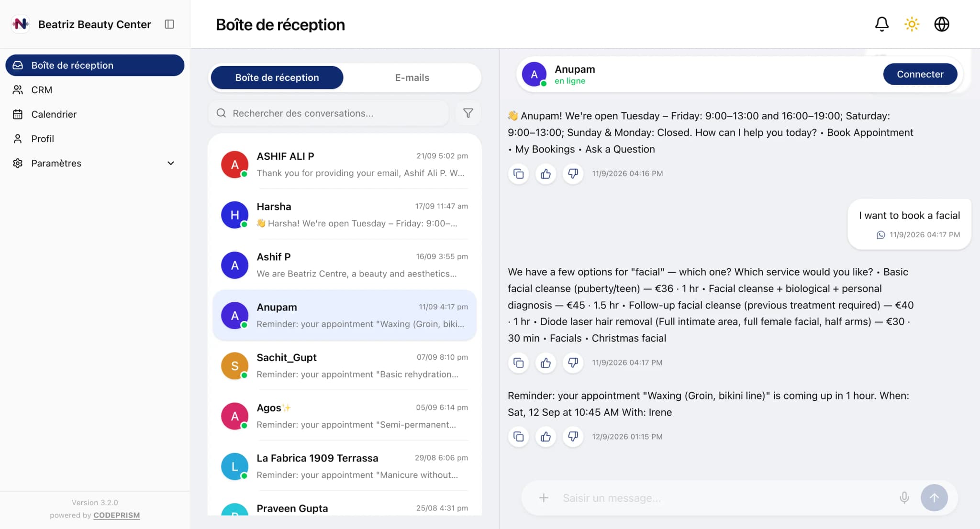The height and width of the screenshot is (529, 980).
Task: Send the message with the arrow button
Action: pos(934,498)
